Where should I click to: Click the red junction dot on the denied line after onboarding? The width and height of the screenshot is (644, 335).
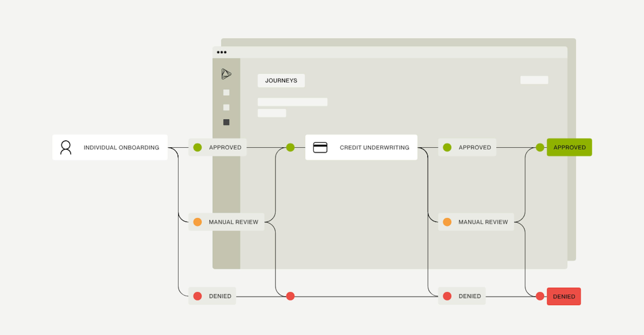[290, 296]
